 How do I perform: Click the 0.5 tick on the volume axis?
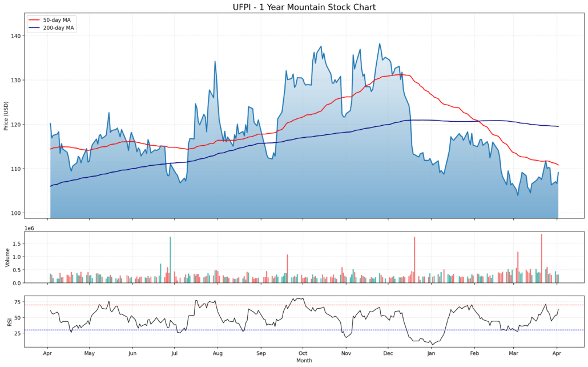[17, 270]
